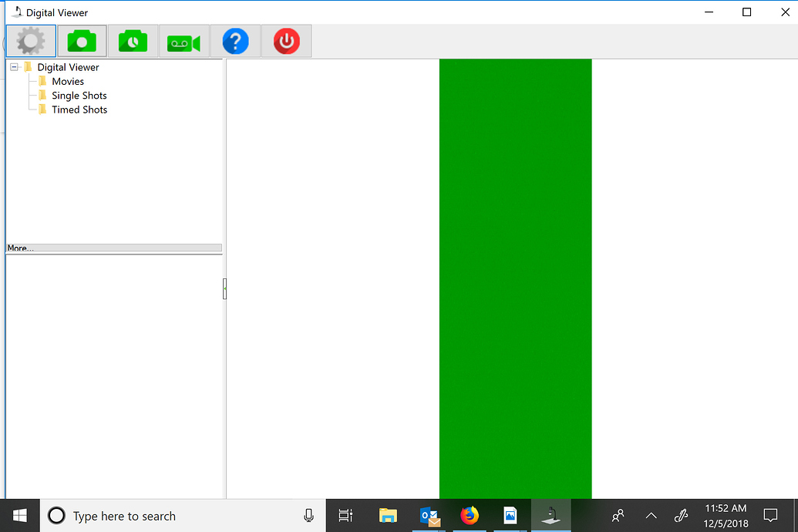Select the Single Shots folder

(x=79, y=95)
